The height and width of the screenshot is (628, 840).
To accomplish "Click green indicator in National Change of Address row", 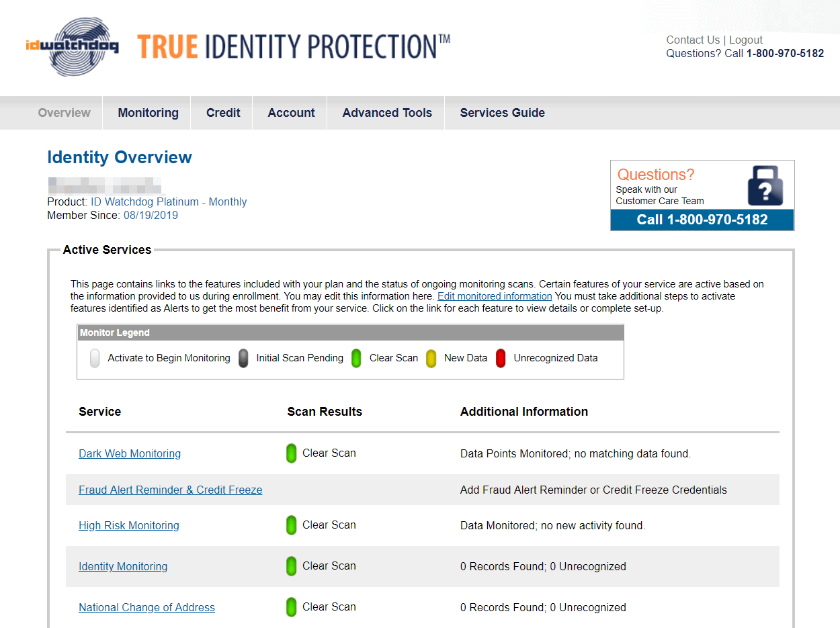I will tap(292, 607).
